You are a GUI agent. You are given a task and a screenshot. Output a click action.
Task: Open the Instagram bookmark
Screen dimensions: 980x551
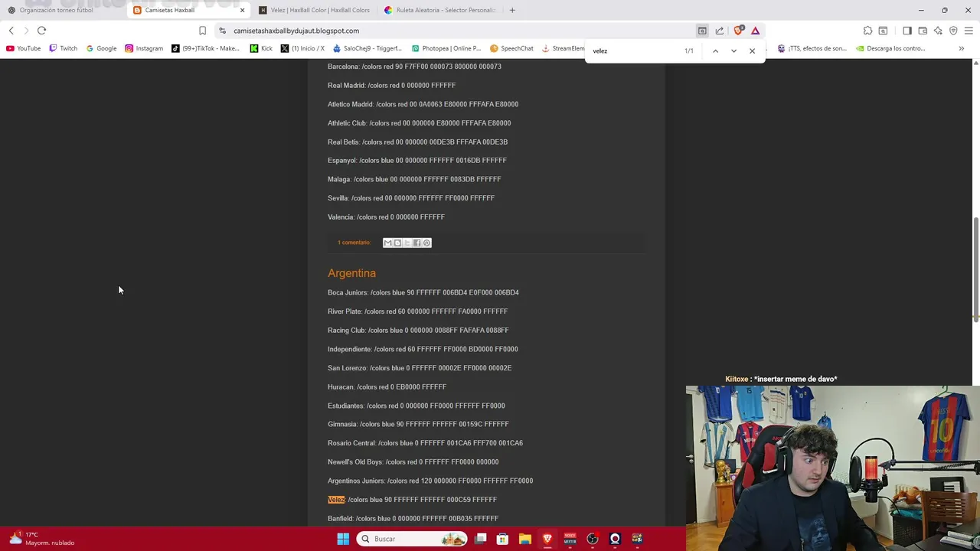point(144,48)
